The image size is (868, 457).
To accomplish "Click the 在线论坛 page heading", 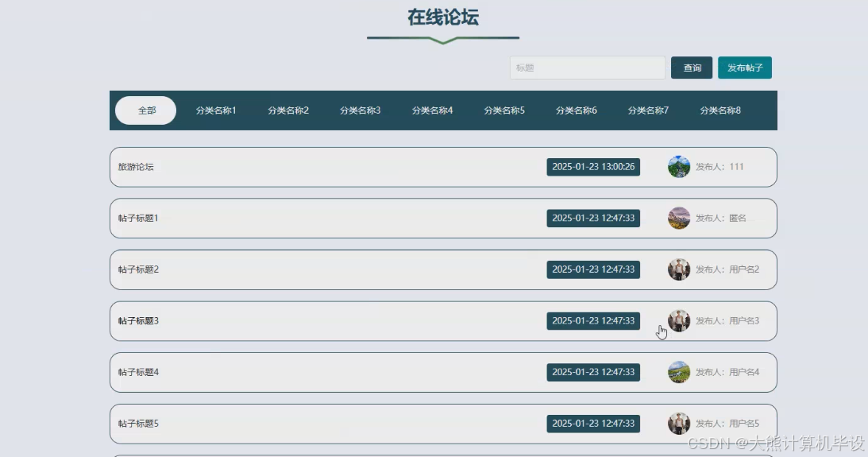I will 443,17.
